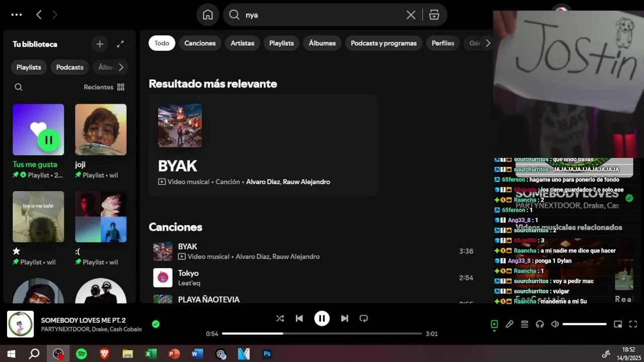Open the Windows Start menu

[11, 354]
